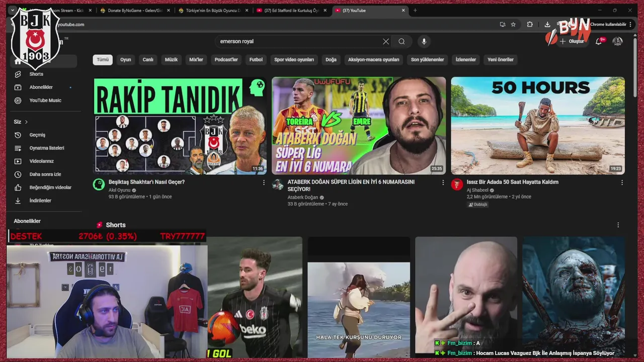Screen dimensions: 644x362
Task: Open the Beşiktaş Shakhtar'ı Nasıl Geçer? title
Action: coord(146,182)
